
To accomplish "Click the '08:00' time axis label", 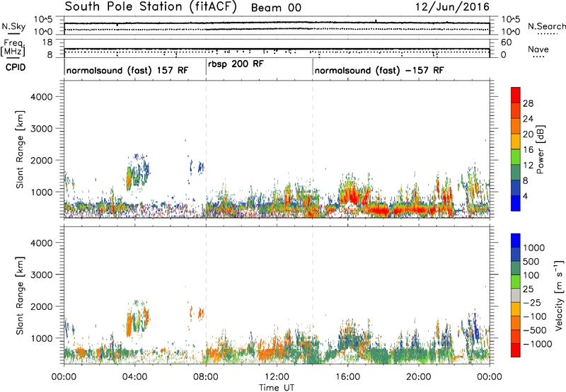I will tap(206, 377).
